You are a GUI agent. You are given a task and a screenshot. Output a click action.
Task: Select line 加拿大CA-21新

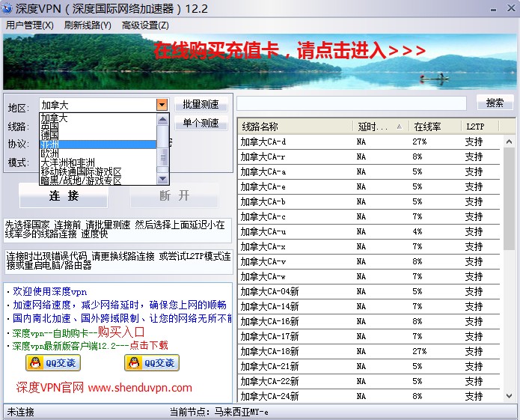pos(369,366)
